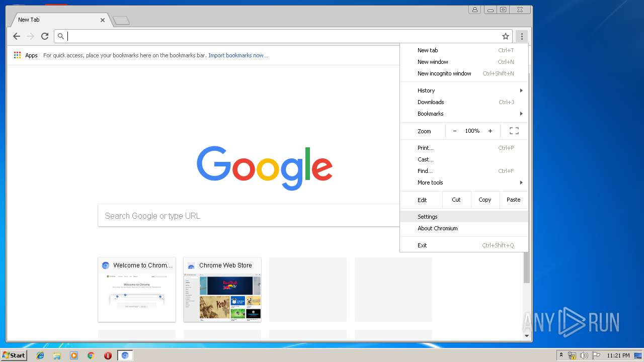Open the Chrome Web Store thumbnail
Image resolution: width=644 pixels, height=362 pixels.
tap(222, 290)
